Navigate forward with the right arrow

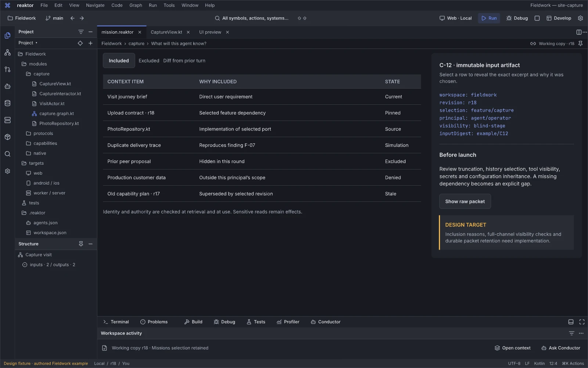click(82, 18)
